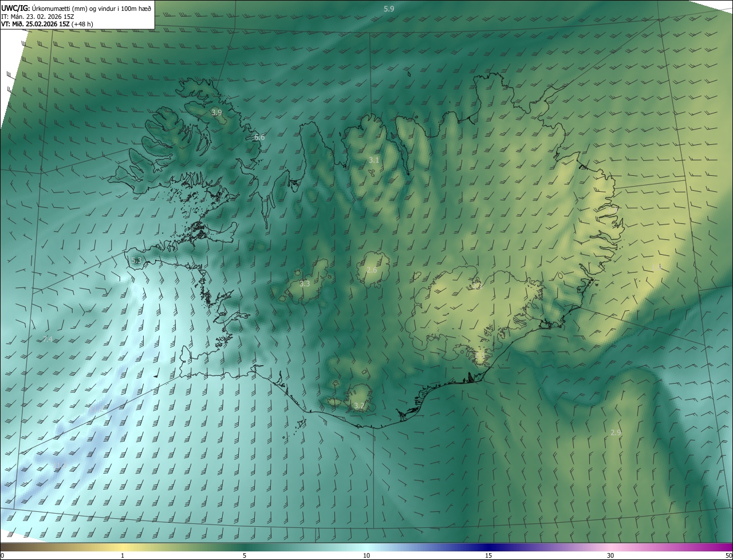Select the 3.9 value in the Westfjords
The width and height of the screenshot is (733, 560).
tap(216, 112)
